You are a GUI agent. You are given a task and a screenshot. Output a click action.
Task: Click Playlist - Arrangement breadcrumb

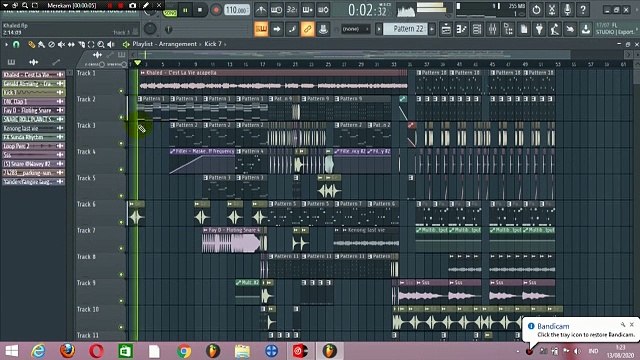click(164, 44)
